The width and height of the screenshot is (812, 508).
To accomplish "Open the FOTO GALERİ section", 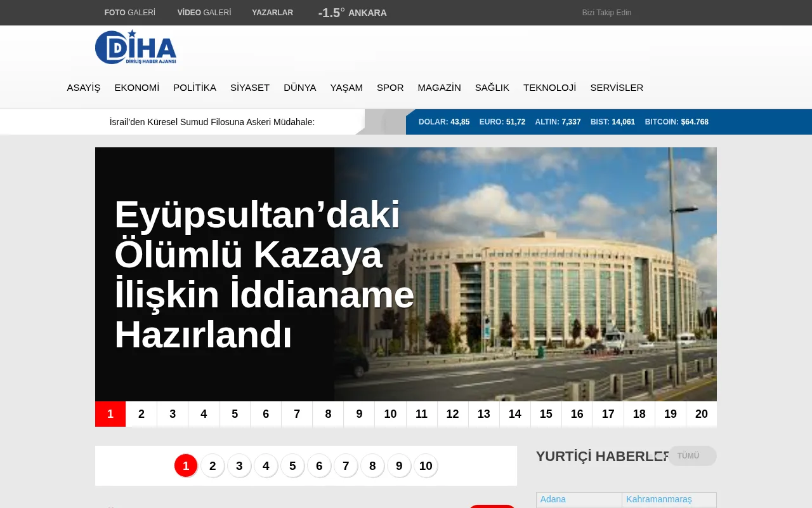I will tap(130, 13).
